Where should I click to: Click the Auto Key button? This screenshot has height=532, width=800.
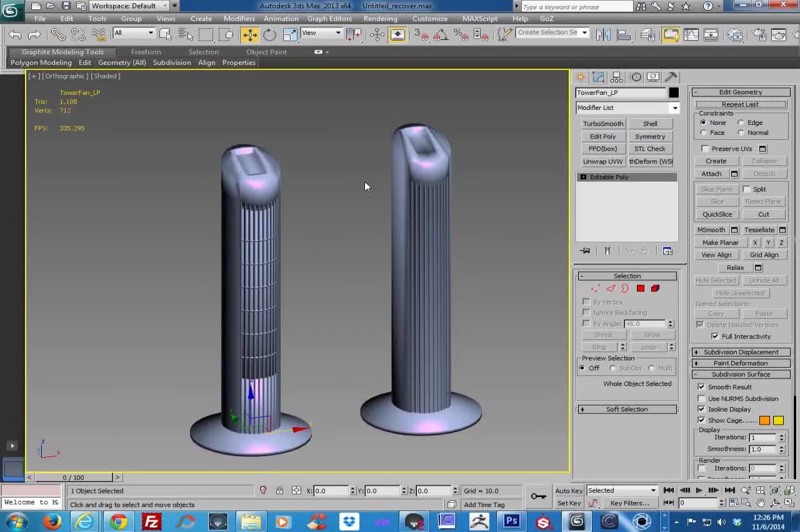click(x=569, y=491)
